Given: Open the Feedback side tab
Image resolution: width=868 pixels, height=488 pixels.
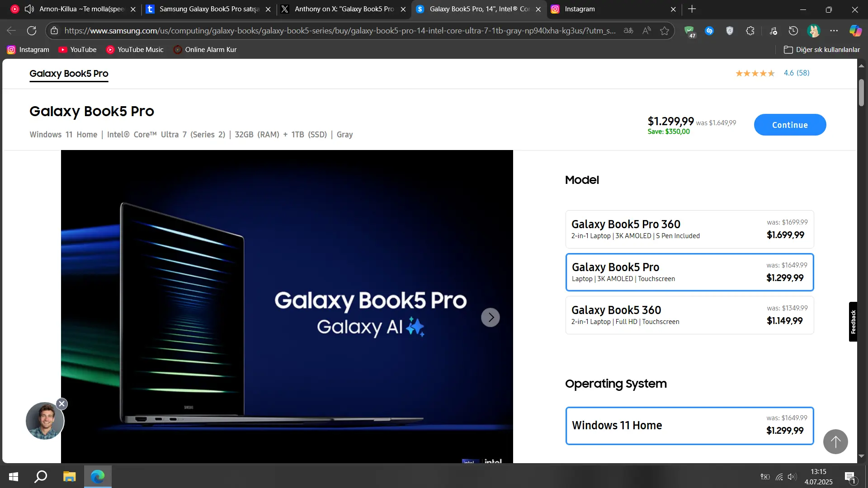Looking at the screenshot, I should point(853,322).
